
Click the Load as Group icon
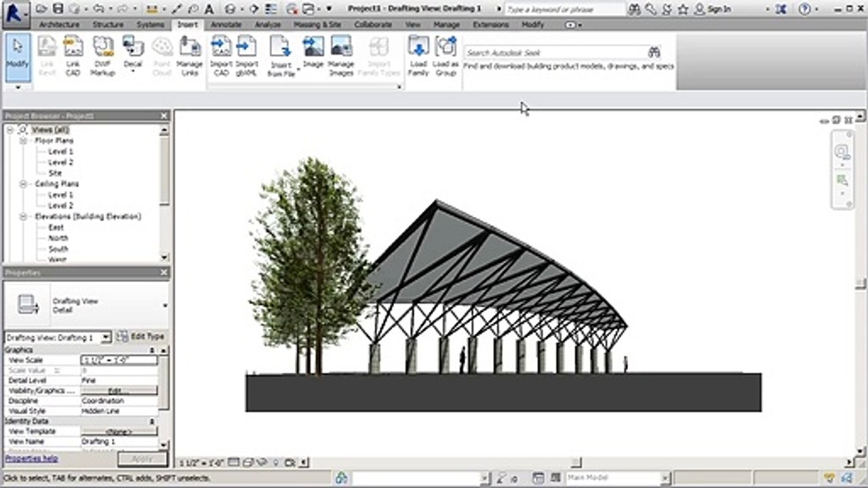point(446,56)
